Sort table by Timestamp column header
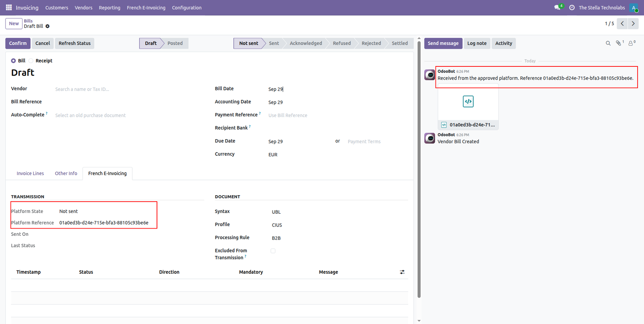 pos(29,272)
